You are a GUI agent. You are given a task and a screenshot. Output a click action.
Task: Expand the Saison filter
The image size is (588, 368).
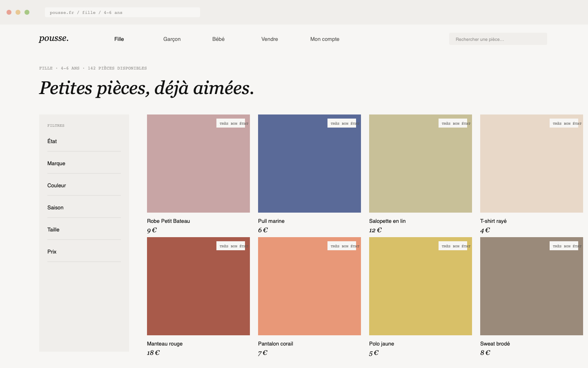coord(84,208)
